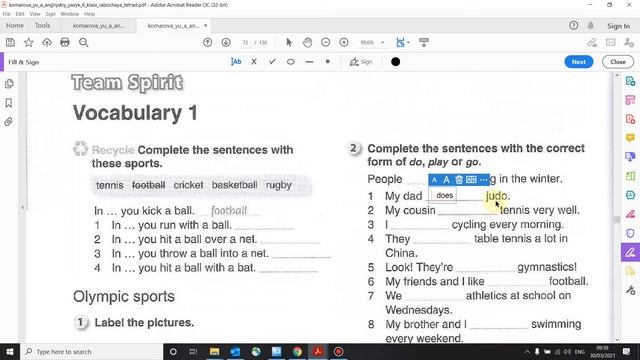Increase text size with large A
Viewport: 640px width, 360px height.
coord(447,180)
